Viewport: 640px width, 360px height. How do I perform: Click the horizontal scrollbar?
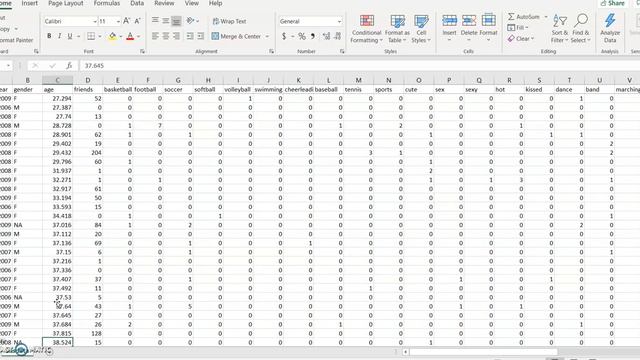click(x=483, y=351)
